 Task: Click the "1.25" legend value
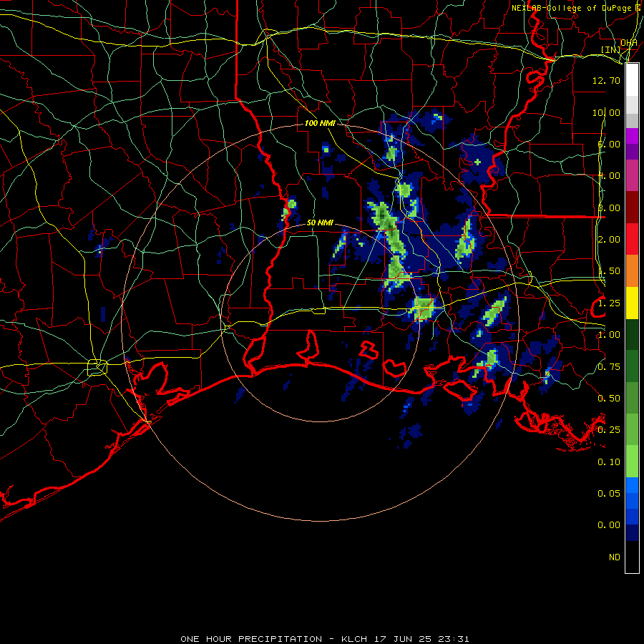point(609,303)
